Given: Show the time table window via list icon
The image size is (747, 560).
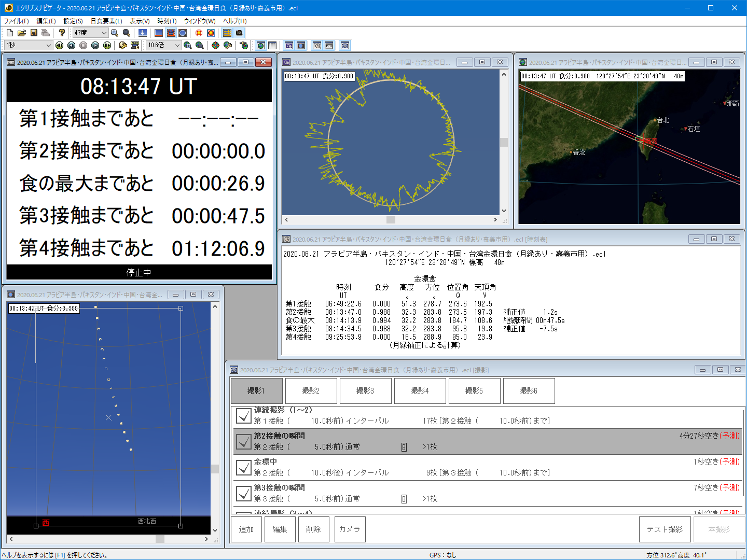Looking at the screenshot, I should (x=272, y=46).
